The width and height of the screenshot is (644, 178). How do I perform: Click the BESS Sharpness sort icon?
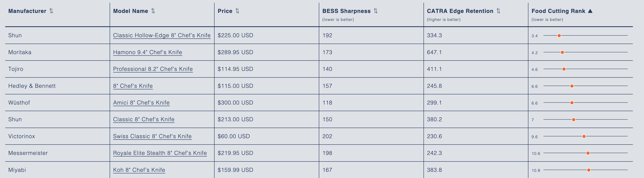point(375,11)
